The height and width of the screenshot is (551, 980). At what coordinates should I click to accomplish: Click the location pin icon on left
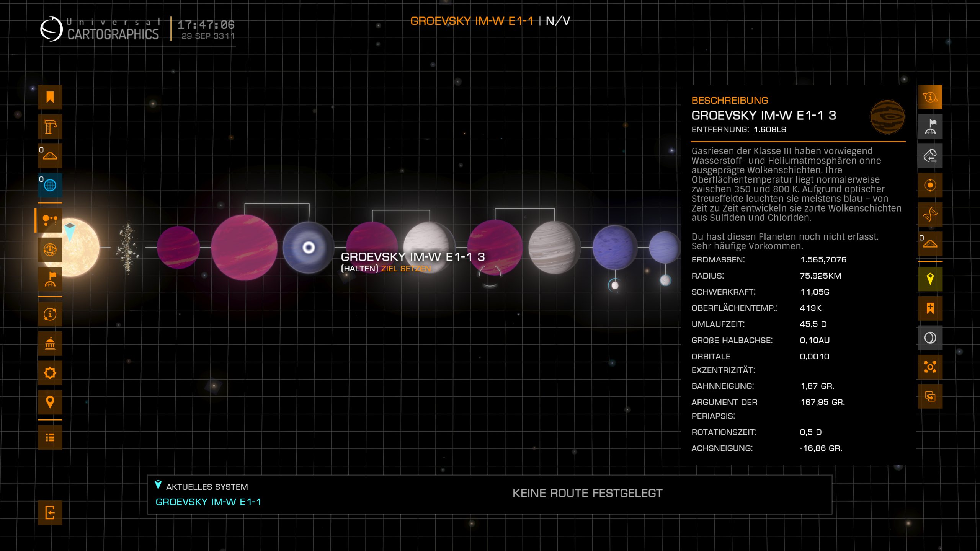50,402
